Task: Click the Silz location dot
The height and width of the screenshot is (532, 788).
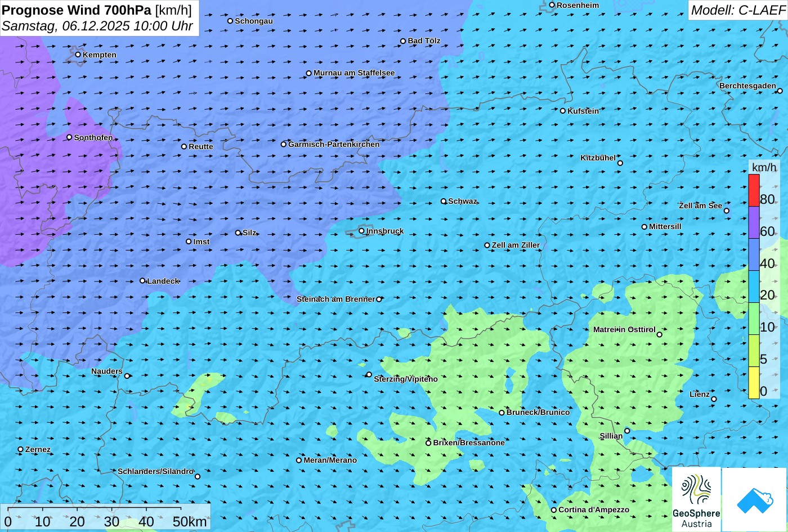Action: (x=238, y=233)
